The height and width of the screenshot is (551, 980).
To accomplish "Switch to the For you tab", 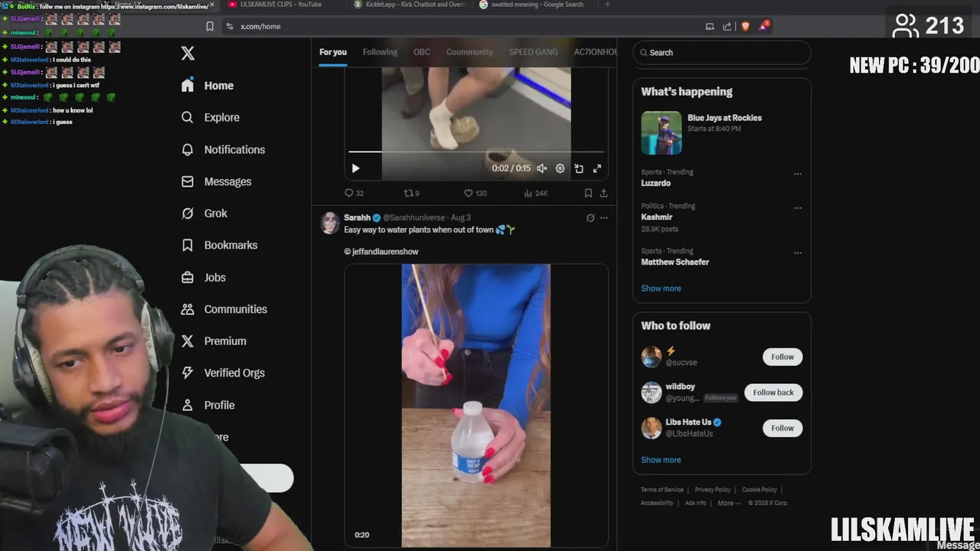I will tap(333, 52).
